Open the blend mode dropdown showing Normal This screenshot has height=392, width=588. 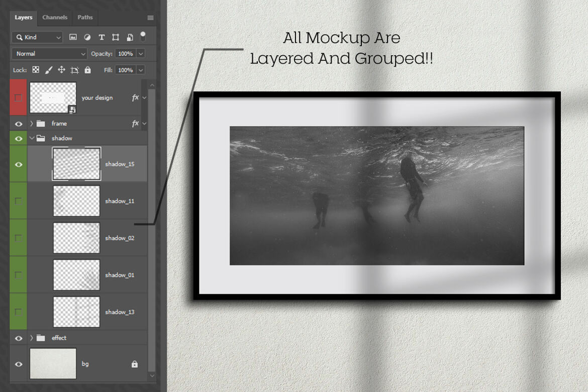click(x=49, y=53)
